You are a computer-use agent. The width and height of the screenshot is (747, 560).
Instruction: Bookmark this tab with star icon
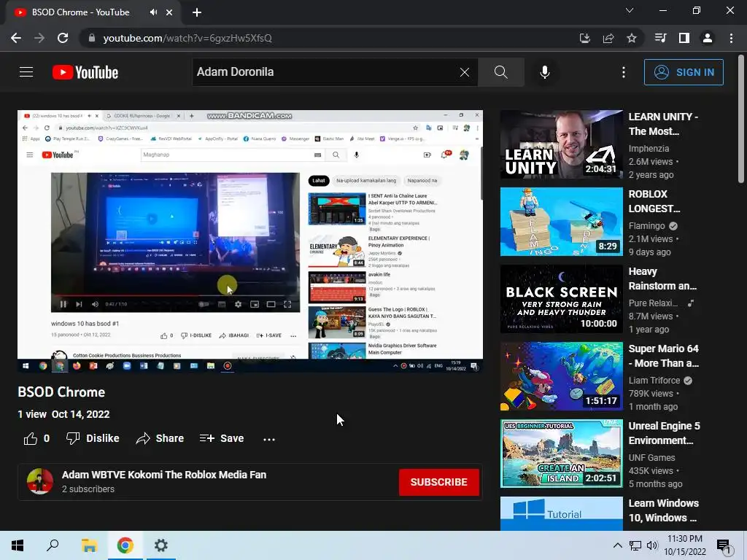point(631,38)
